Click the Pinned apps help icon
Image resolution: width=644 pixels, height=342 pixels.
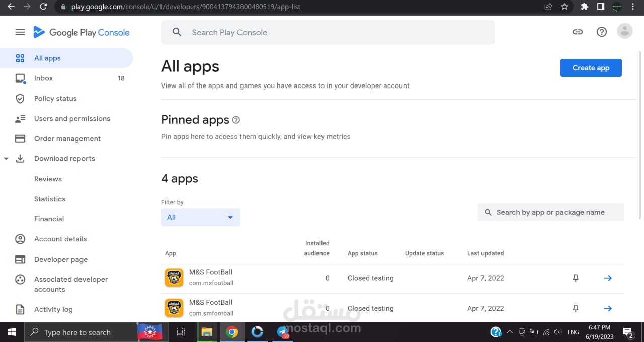(x=236, y=120)
